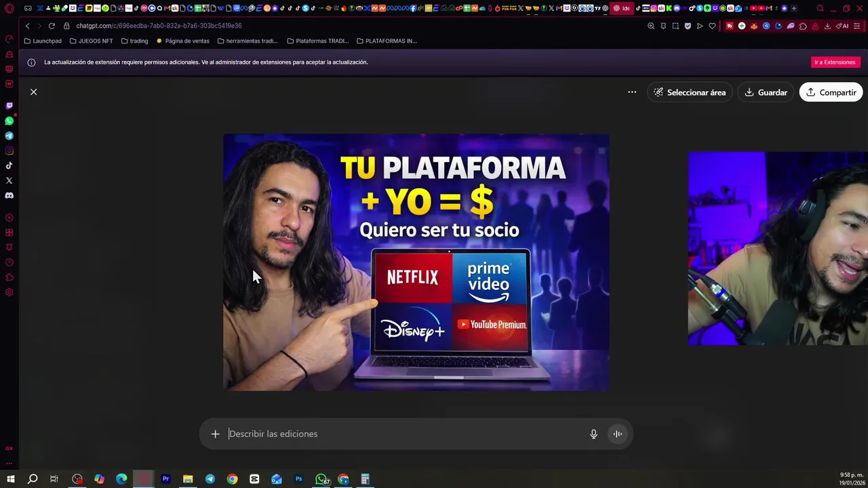Open WhatsApp in the Opera sidebar
The width and height of the screenshot is (868, 488).
coord(9,121)
